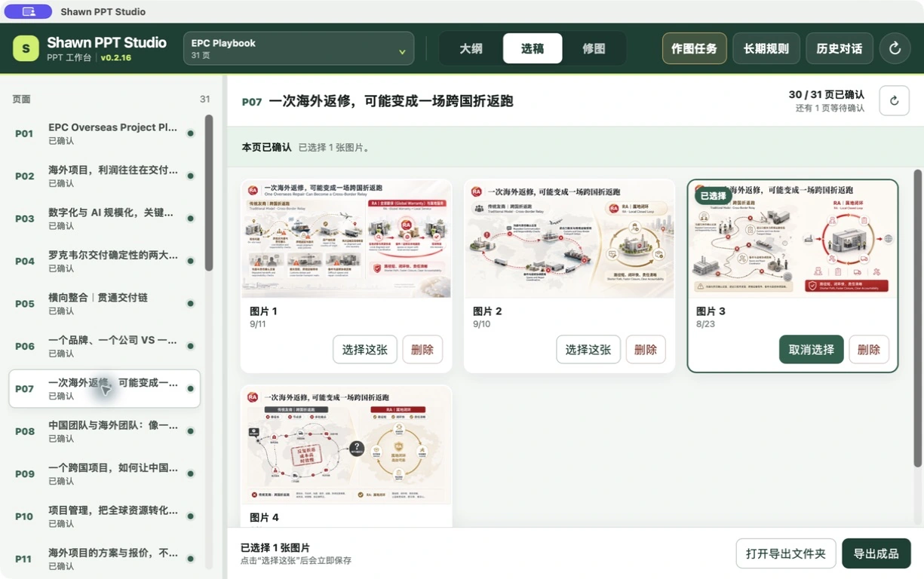
Task: Click the status dot of P01
Action: [190, 133]
